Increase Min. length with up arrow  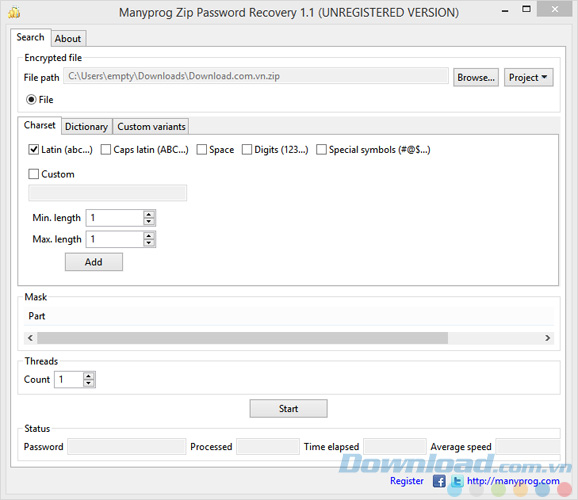[149, 214]
